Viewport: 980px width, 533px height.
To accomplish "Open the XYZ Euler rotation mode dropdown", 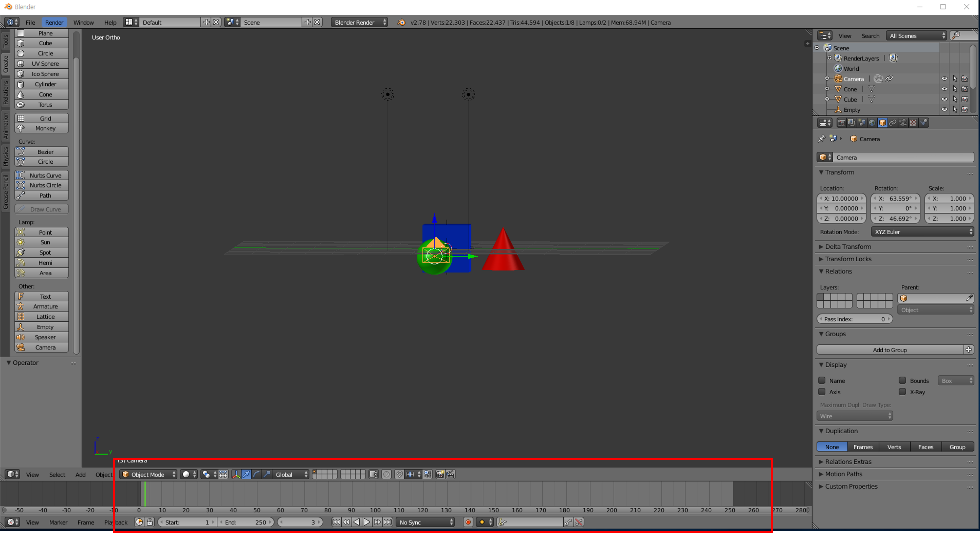I will tap(922, 232).
